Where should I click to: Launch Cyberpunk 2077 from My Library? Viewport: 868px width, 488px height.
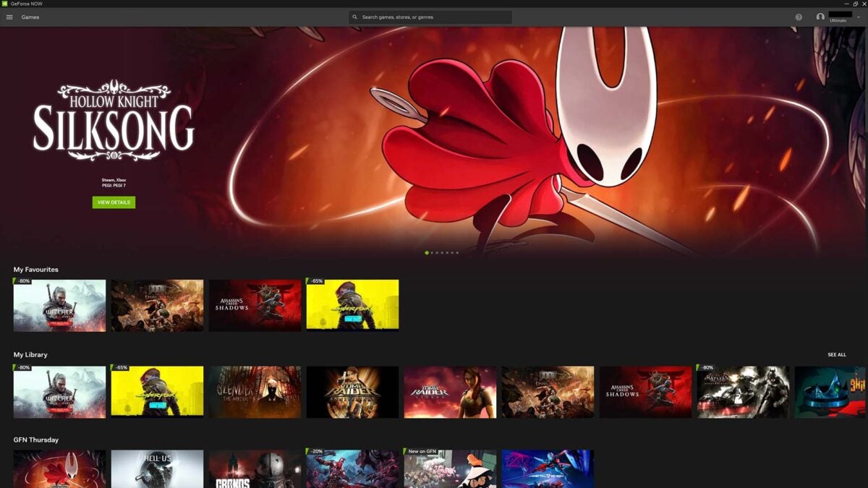coord(157,392)
